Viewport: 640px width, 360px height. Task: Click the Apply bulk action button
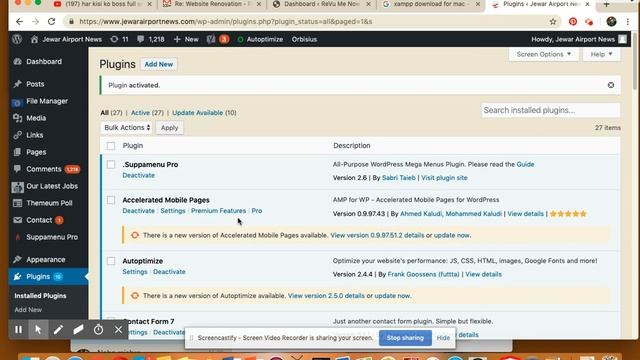(x=169, y=128)
